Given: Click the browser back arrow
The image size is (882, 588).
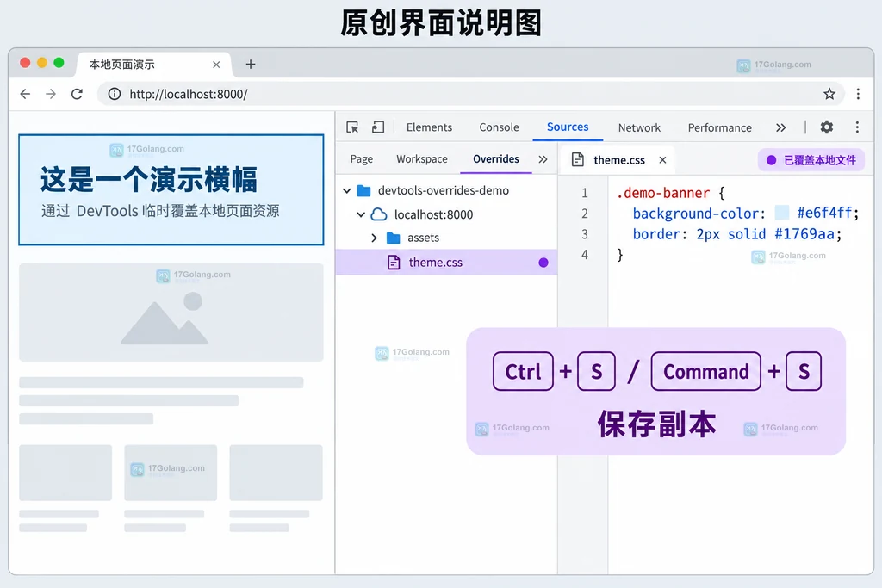Looking at the screenshot, I should click(x=25, y=94).
